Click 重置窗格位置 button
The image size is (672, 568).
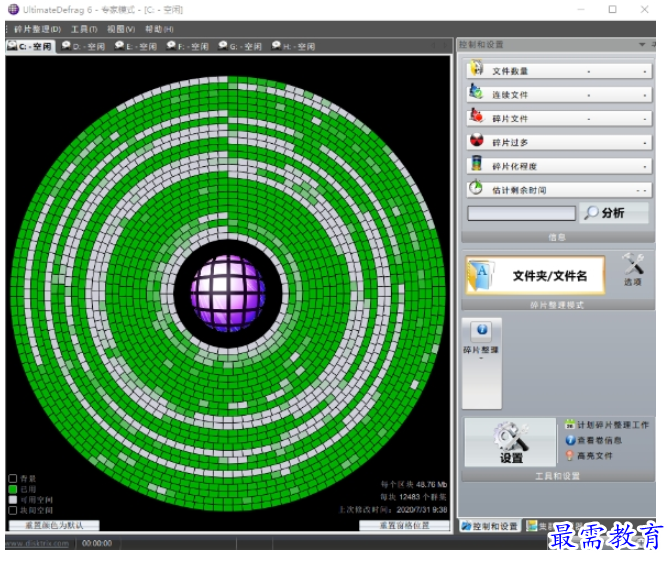coord(404,525)
